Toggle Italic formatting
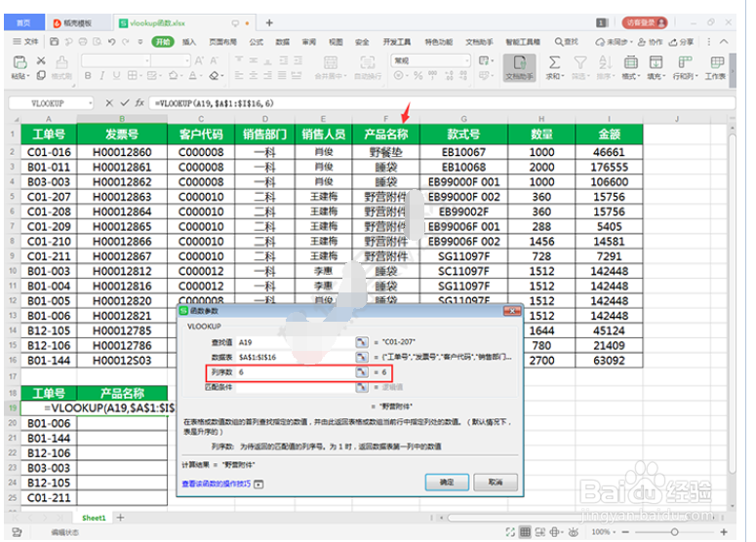Viewport: 756px width, 542px height. [x=102, y=76]
